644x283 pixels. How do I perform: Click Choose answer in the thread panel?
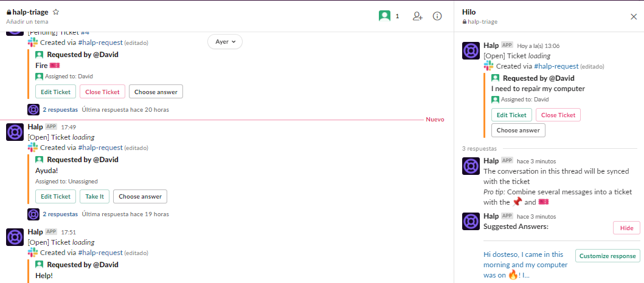pos(518,130)
